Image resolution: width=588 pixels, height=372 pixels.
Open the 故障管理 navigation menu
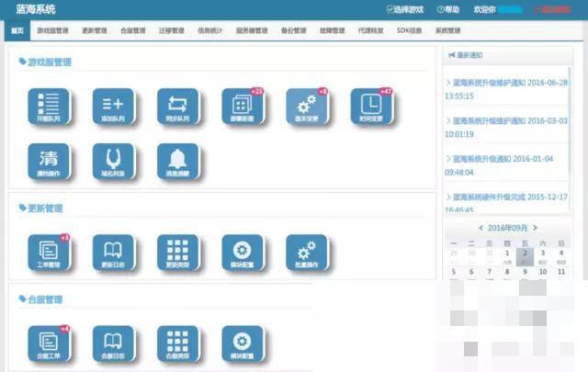point(332,30)
